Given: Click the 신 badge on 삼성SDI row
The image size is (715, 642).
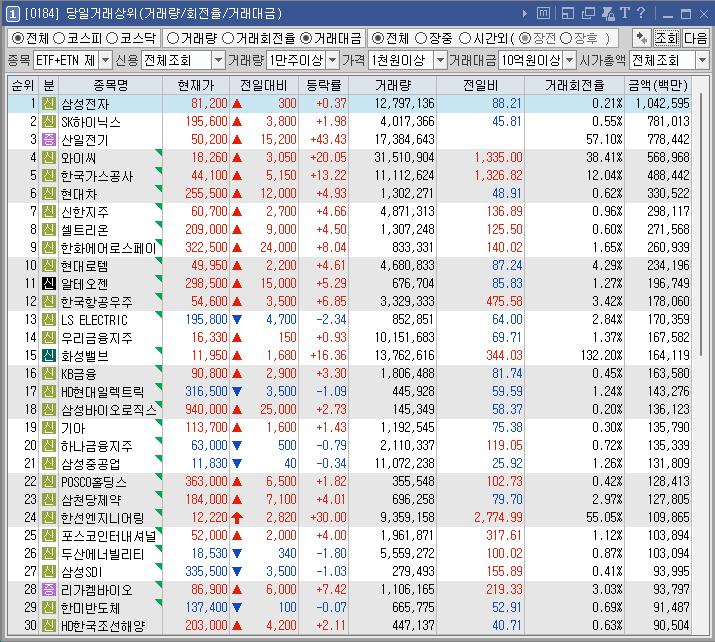Looking at the screenshot, I should [x=49, y=572].
